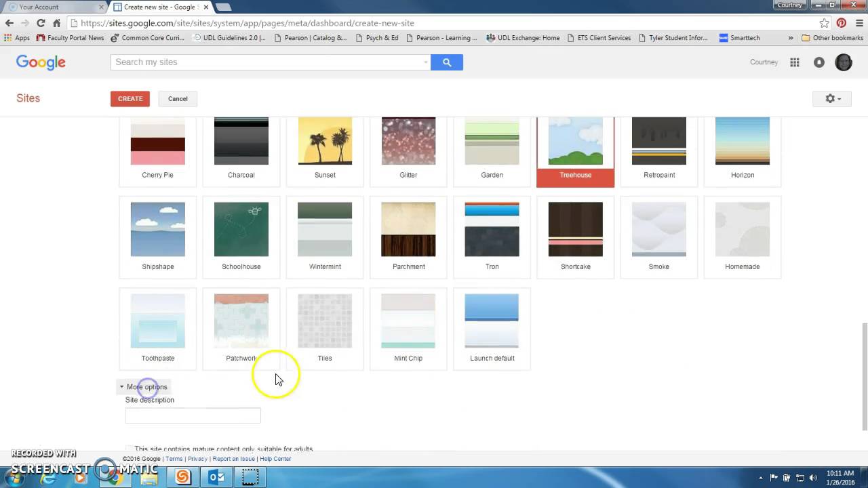Select the Mint Chip theme

408,329
